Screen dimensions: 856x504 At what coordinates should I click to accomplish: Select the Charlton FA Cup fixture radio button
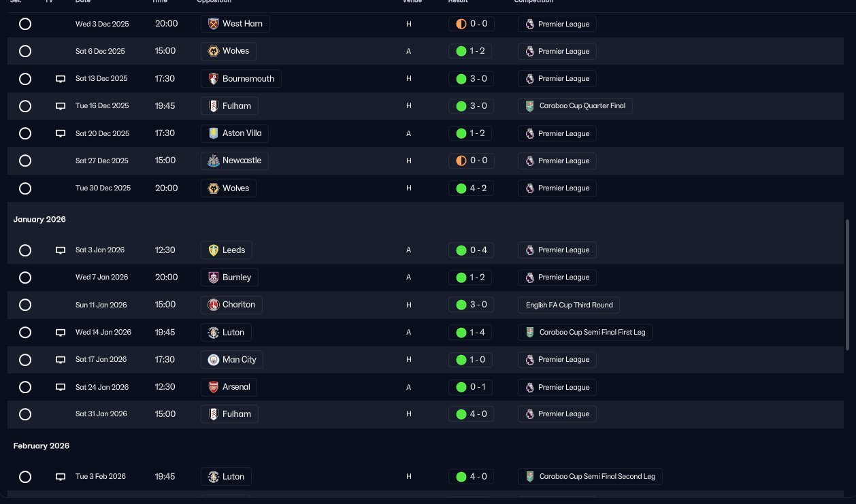(25, 305)
